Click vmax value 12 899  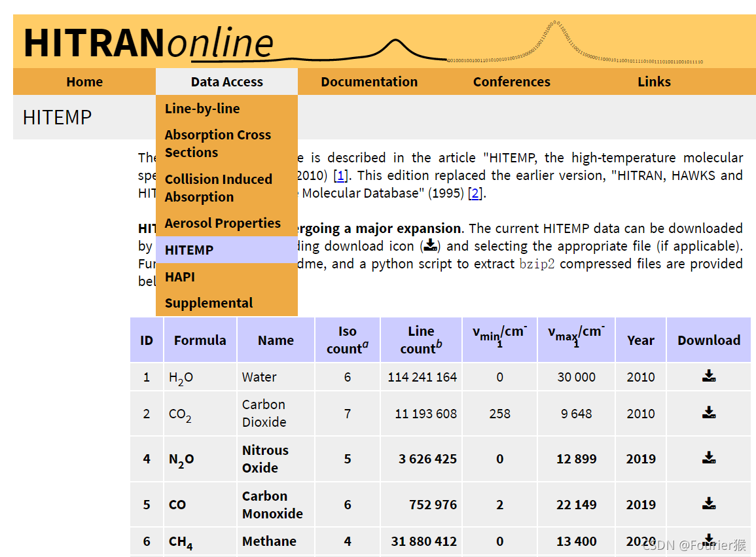576,459
